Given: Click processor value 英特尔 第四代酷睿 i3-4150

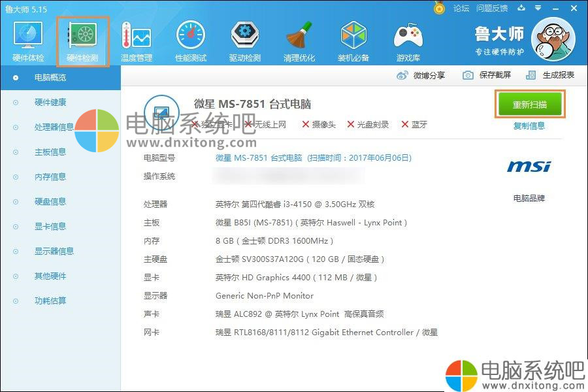Looking at the screenshot, I should tap(295, 204).
